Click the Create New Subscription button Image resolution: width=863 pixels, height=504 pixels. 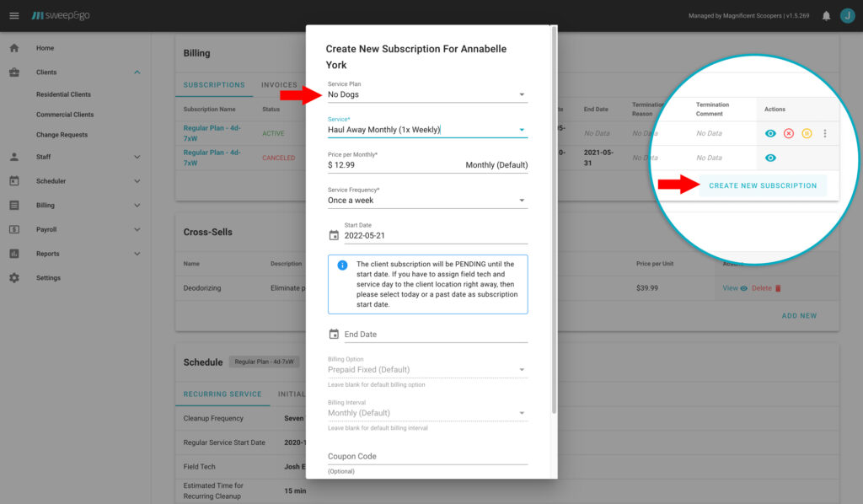(x=763, y=184)
